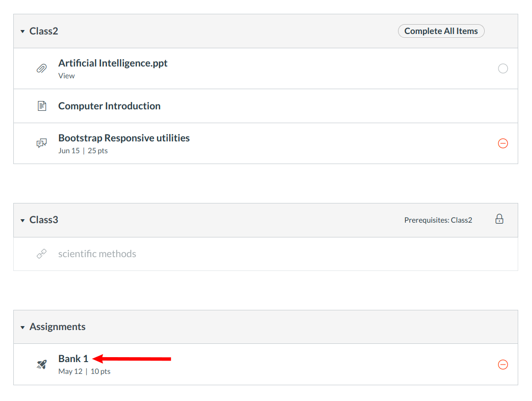
Task: Click the rocket quiz icon for Bank 1
Action: pyautogui.click(x=42, y=365)
